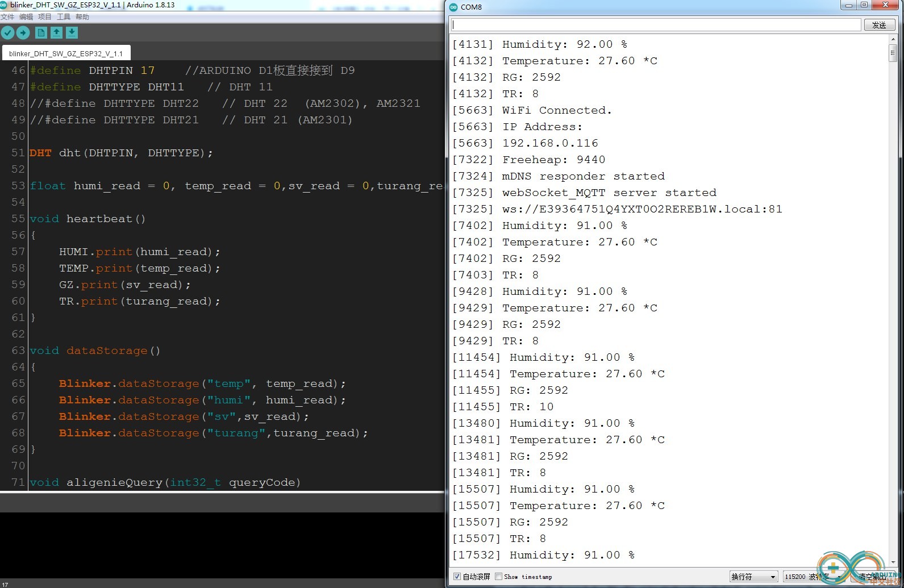
Task: Click the serial monitor scroll-down arrow
Action: 893,561
